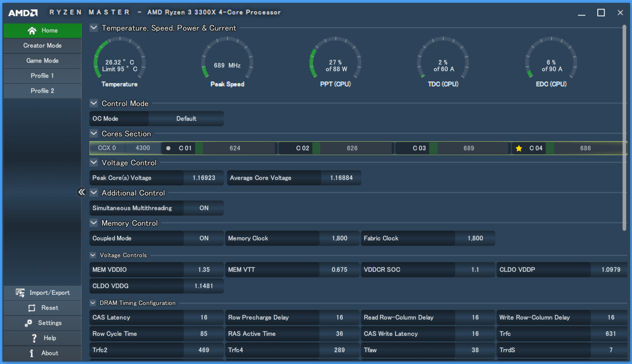This screenshot has height=364, width=632.
Task: Collapse the Voltage Control section
Action: [x=94, y=162]
